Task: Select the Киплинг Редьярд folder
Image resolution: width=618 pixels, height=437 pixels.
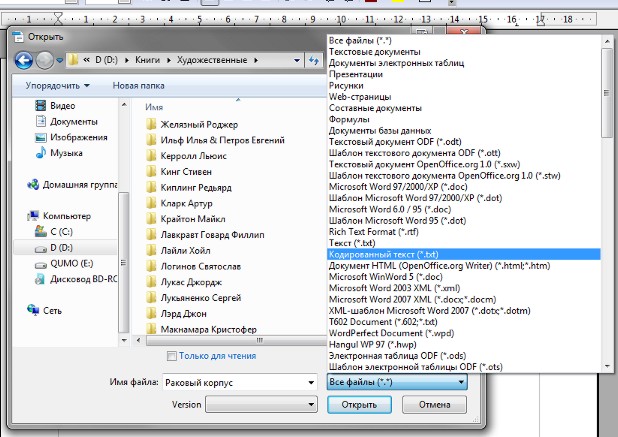Action: [189, 188]
